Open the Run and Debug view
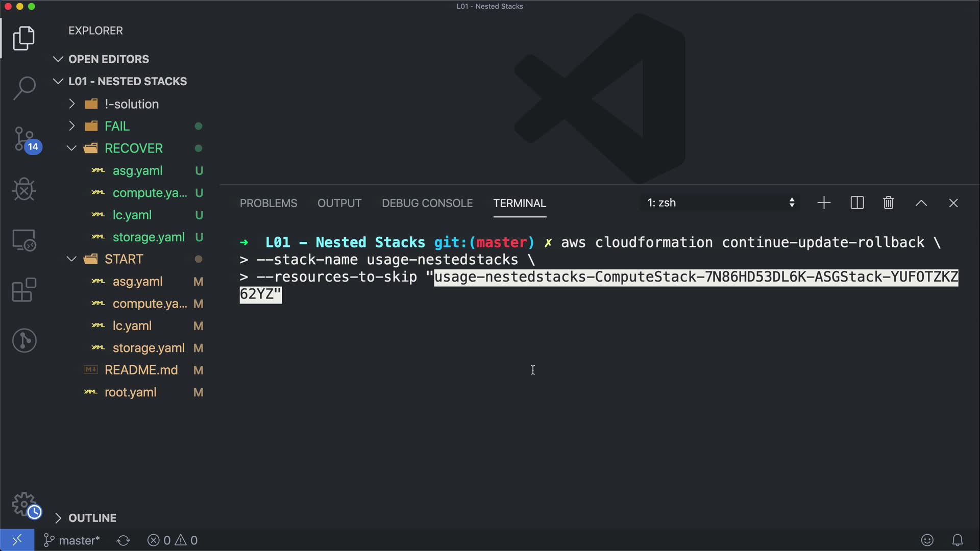Image resolution: width=980 pixels, height=551 pixels. [x=24, y=190]
